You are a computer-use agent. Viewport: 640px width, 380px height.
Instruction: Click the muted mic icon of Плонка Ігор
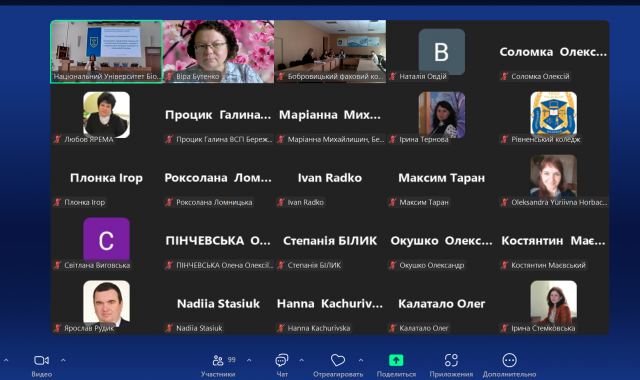point(58,202)
